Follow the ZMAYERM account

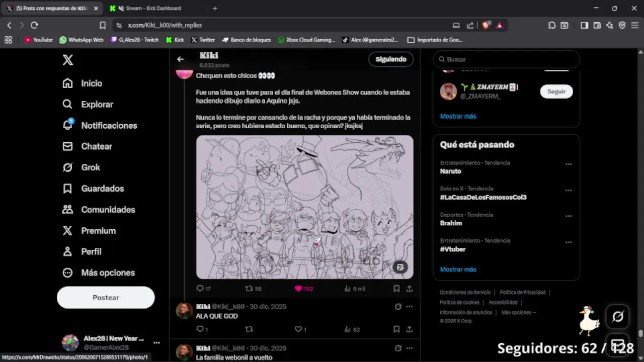[556, 92]
